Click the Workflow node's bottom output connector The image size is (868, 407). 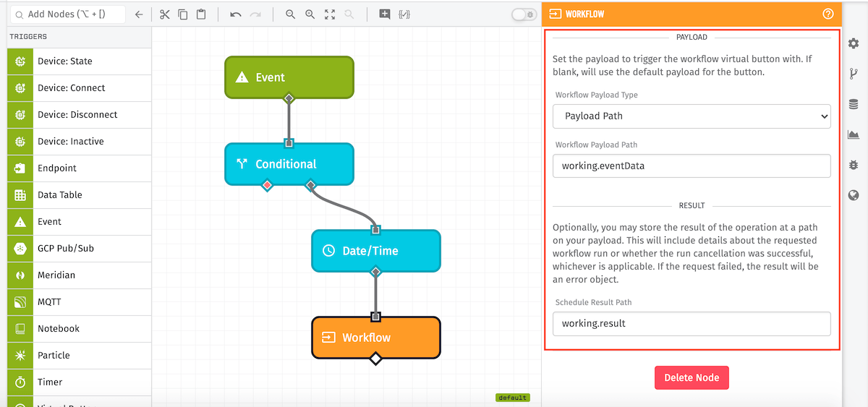click(x=375, y=359)
